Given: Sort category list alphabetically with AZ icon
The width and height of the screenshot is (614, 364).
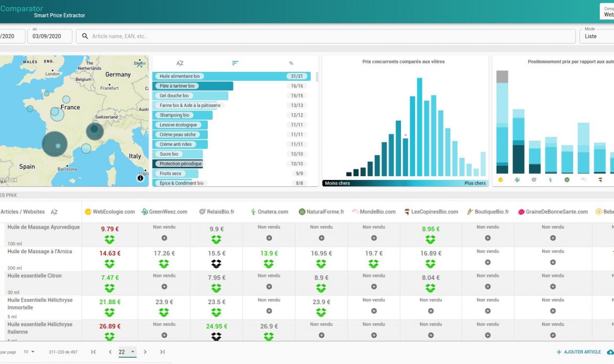Looking at the screenshot, I should coord(179,63).
